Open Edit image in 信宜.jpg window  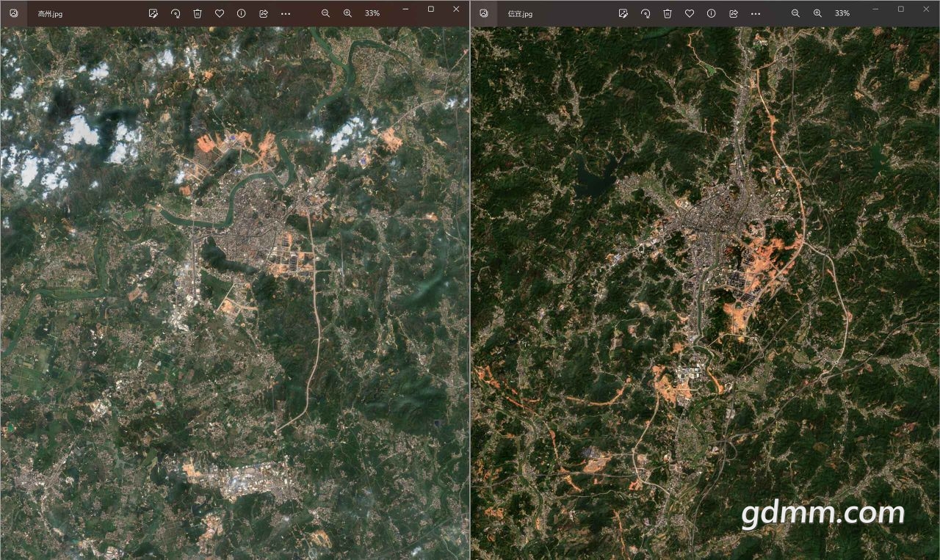pos(623,13)
